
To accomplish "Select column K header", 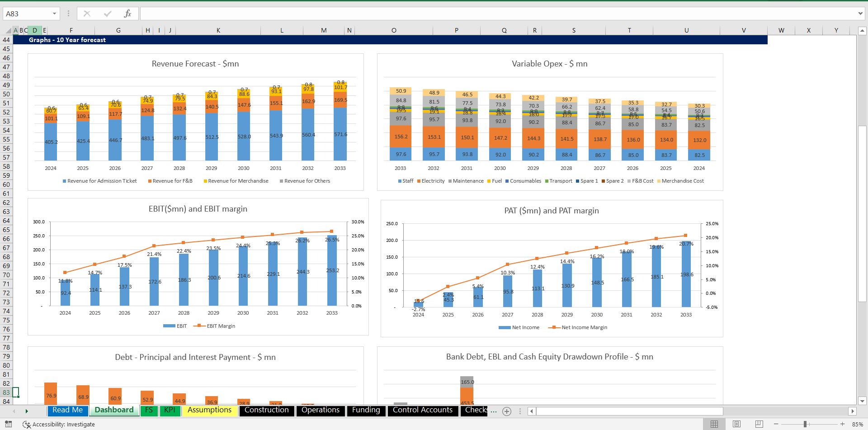I will [x=218, y=30].
